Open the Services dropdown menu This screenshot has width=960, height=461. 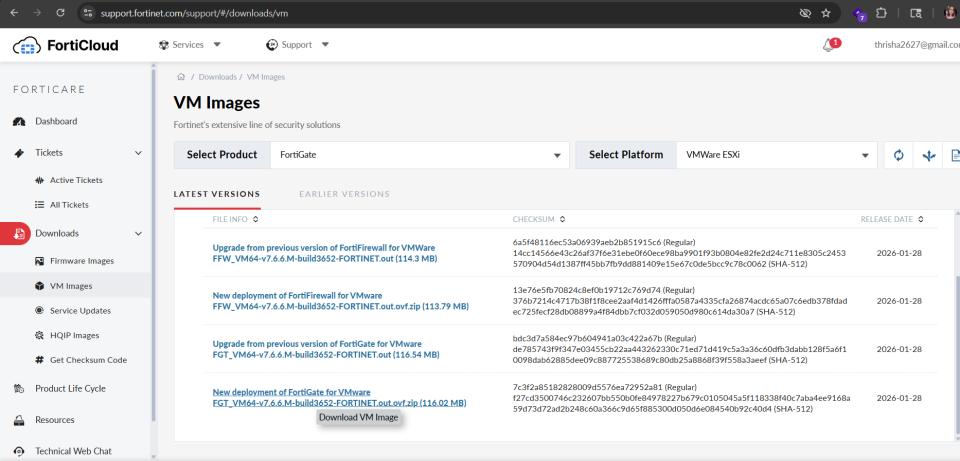[x=190, y=45]
